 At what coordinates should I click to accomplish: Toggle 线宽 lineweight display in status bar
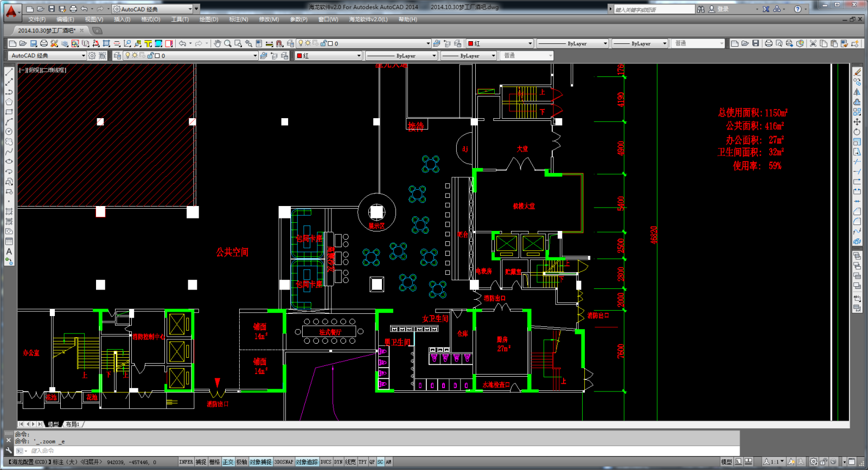tap(350, 462)
